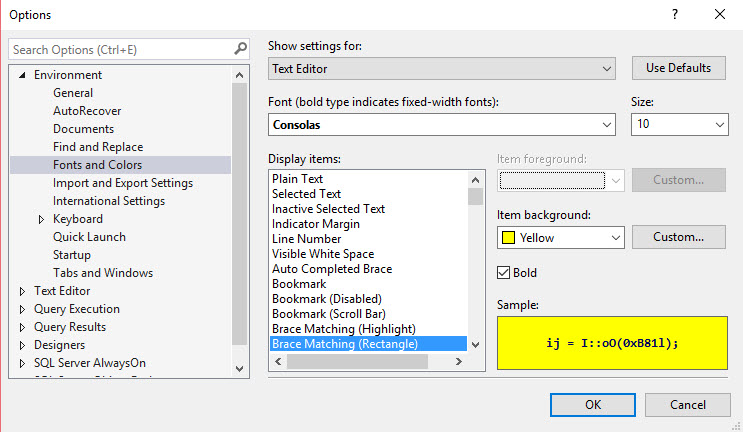
Task: Click inside the Search Options field
Action: point(120,49)
